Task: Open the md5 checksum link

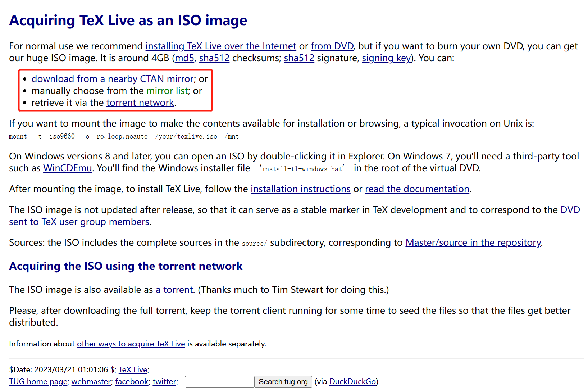Action: 184,58
